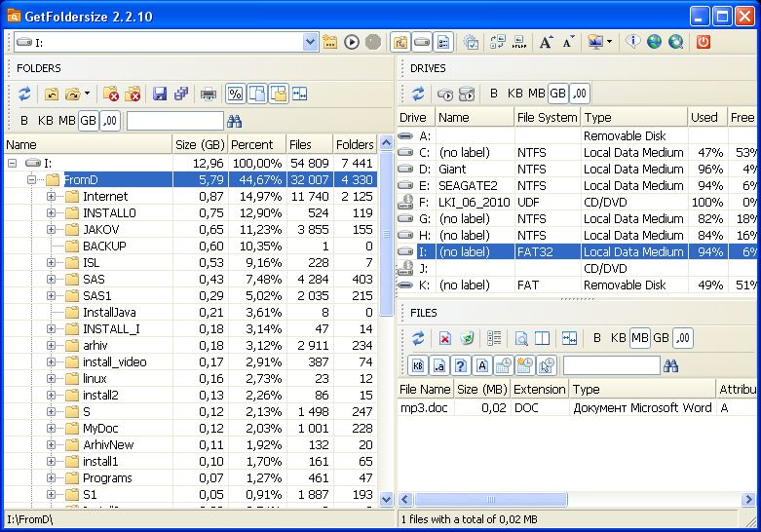Start the folder scan with the play button
Viewport: 761px width, 532px height.
click(352, 42)
